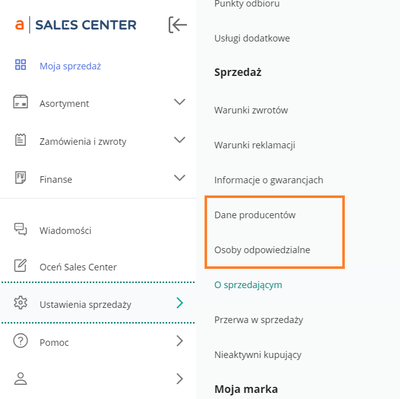Click the Zamówienia i zwroty clipboard icon

click(20, 140)
